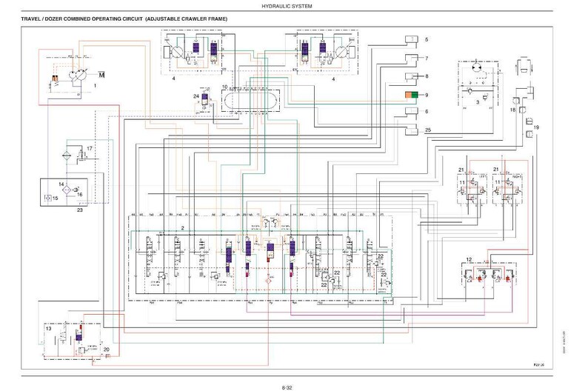This screenshot has width=588, height=391.
Task: Click the main pump symbol at component 1
Action: click(78, 74)
